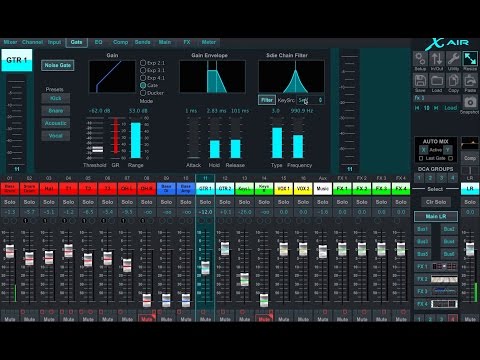Go to next snapshot with the right skip icon
Viewport: 480px width, 360px height.
click(436, 108)
